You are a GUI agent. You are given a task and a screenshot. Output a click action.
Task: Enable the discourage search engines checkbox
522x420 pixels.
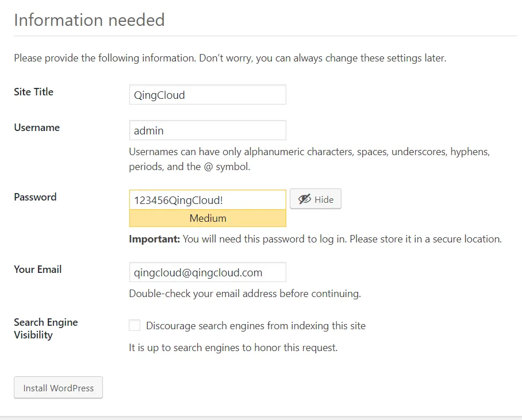(x=135, y=326)
